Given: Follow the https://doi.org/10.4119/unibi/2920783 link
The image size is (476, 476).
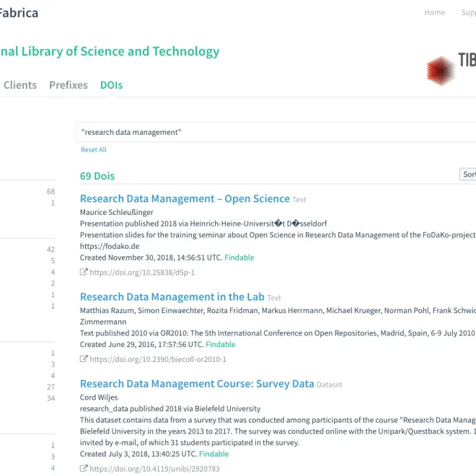Looking at the screenshot, I should 154,469.
